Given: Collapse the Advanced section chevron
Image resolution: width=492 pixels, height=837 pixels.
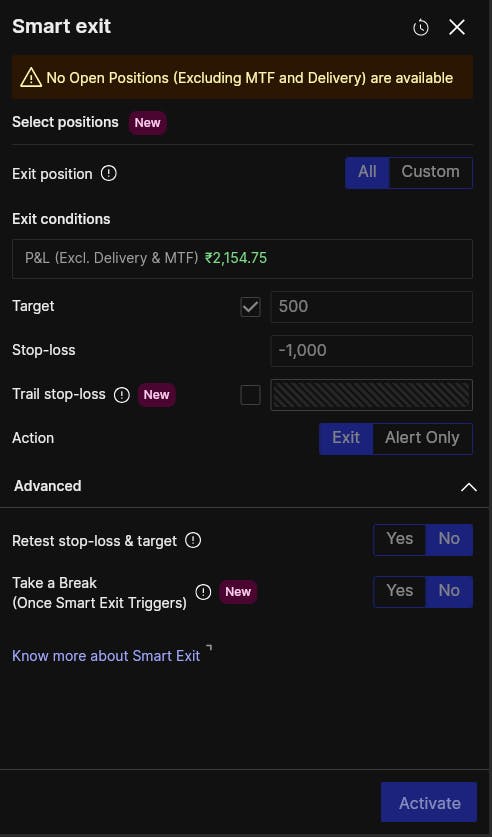Looking at the screenshot, I should coord(469,487).
